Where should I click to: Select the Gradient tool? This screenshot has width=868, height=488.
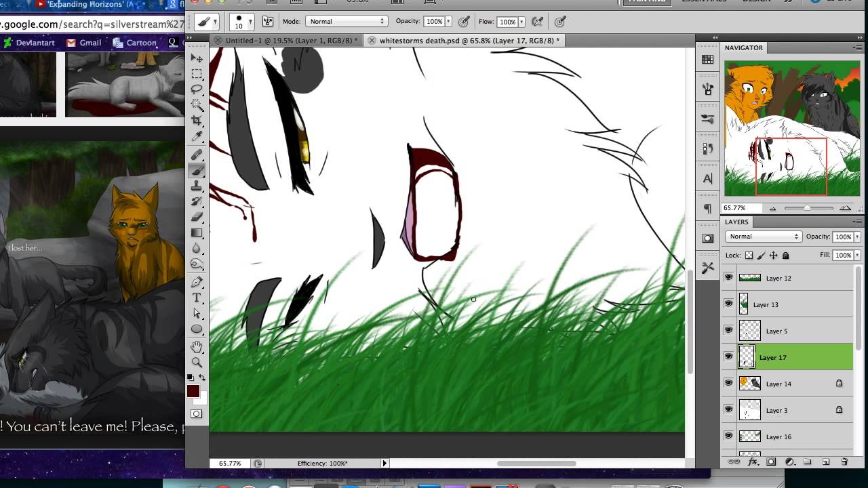(x=197, y=233)
